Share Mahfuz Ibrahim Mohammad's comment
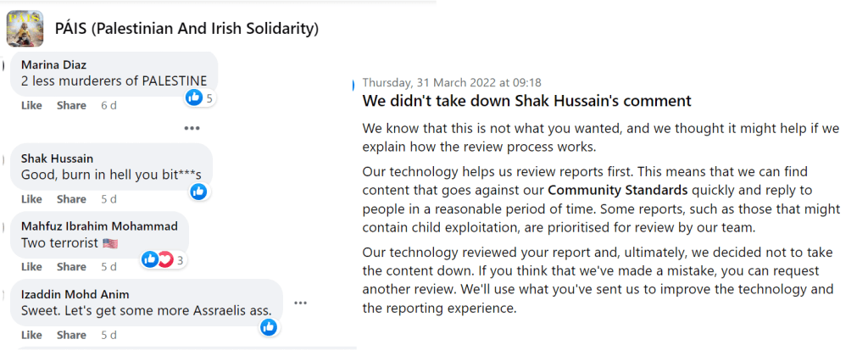 71,267
